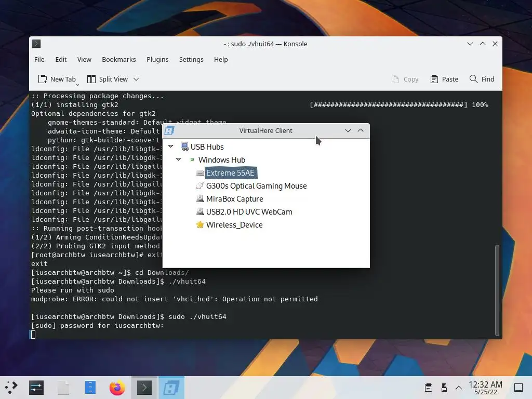Viewport: 532px width, 399px height.
Task: Select the Extreme 55AE device
Action: (231, 172)
